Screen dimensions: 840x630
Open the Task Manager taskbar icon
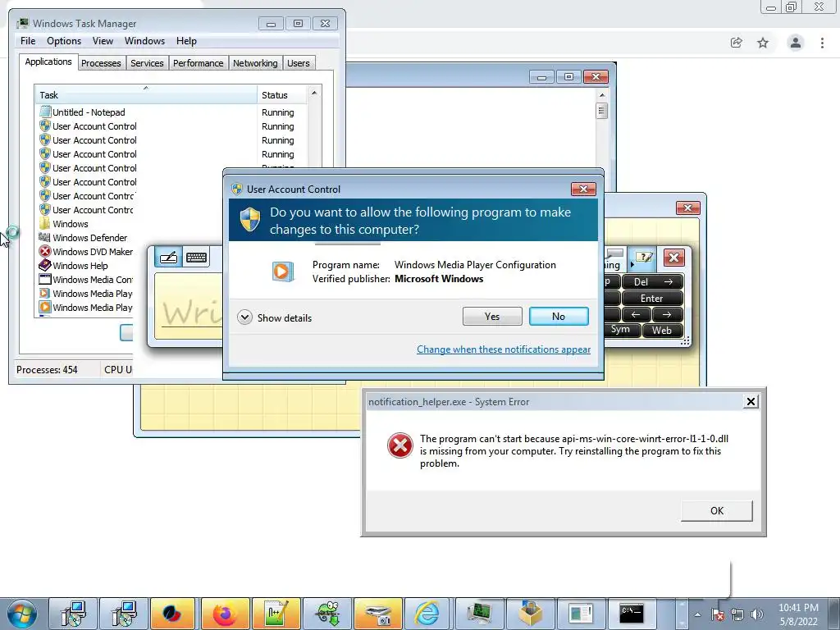pyautogui.click(x=479, y=614)
